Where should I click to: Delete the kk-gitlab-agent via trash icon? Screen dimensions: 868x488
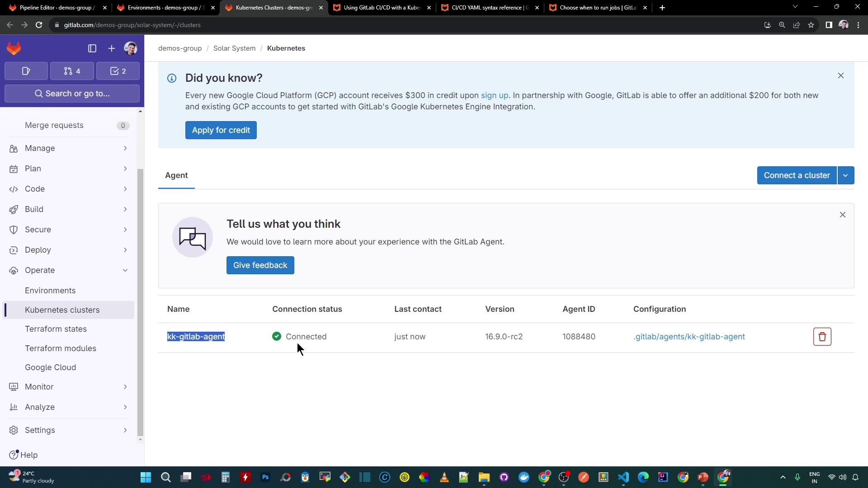click(x=822, y=337)
